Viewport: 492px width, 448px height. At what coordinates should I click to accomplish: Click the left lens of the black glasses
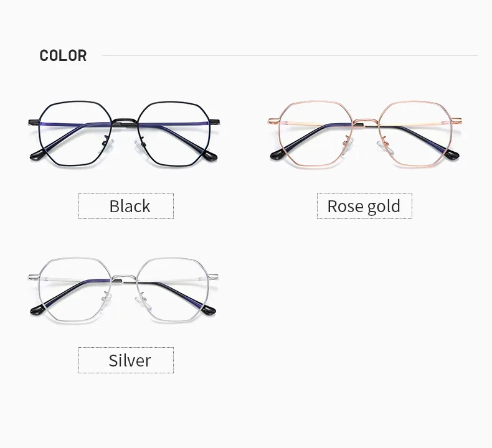coord(75,133)
